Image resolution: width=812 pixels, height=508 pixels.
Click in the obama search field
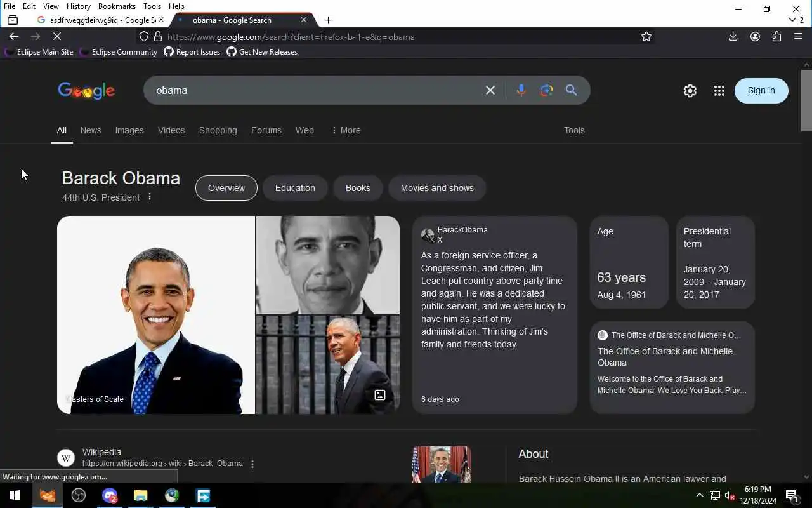[x=317, y=90]
